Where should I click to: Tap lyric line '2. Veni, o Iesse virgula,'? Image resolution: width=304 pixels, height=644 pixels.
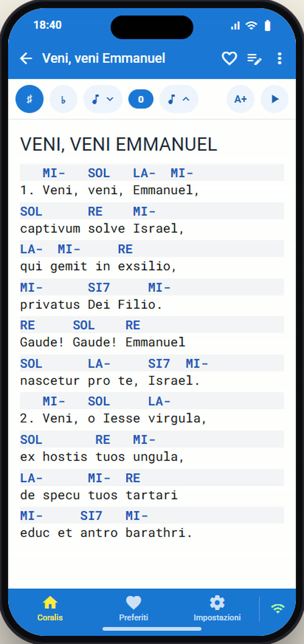point(114,419)
